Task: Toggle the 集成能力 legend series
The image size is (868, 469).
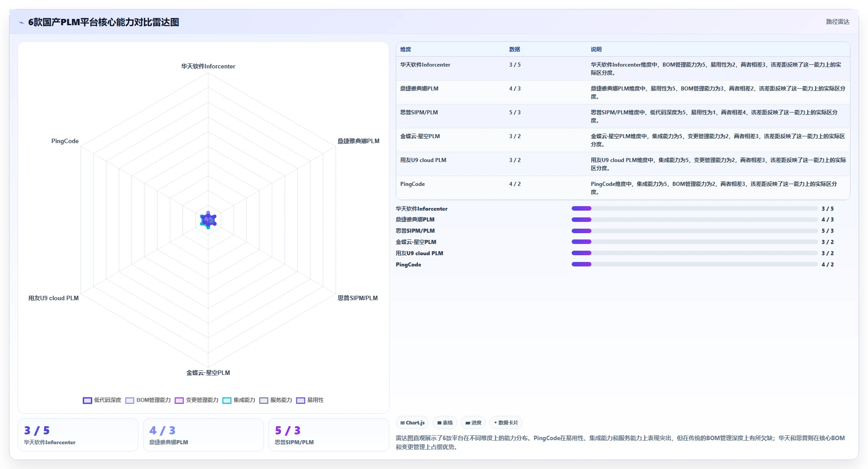Action: click(239, 400)
